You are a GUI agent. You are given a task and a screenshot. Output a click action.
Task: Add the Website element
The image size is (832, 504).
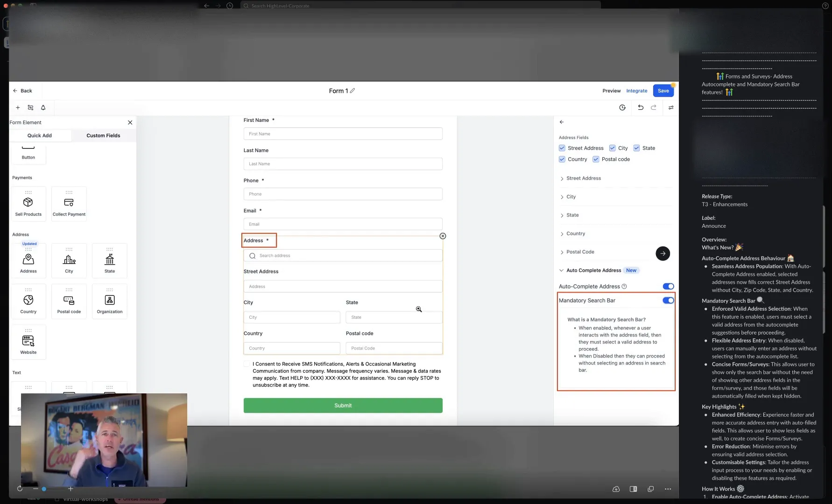tap(28, 342)
